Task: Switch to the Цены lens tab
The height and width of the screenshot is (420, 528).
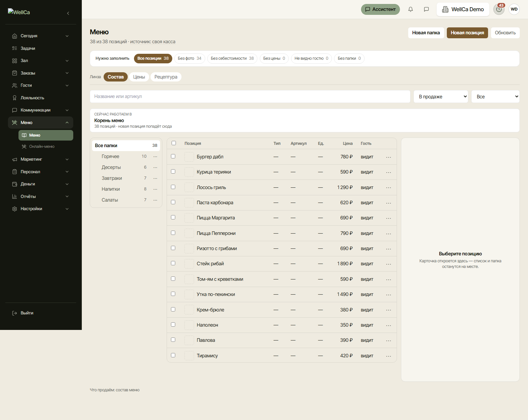Action: pyautogui.click(x=139, y=77)
